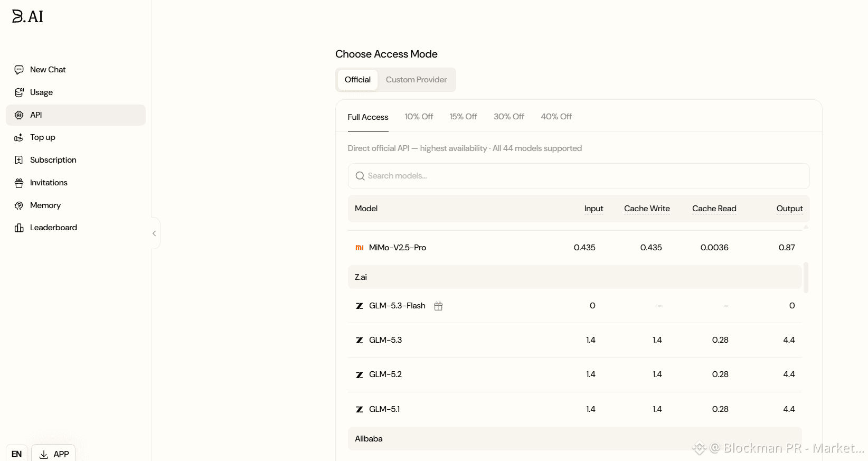868x461 pixels.
Task: Click the Direct official API description text
Action: (x=465, y=148)
